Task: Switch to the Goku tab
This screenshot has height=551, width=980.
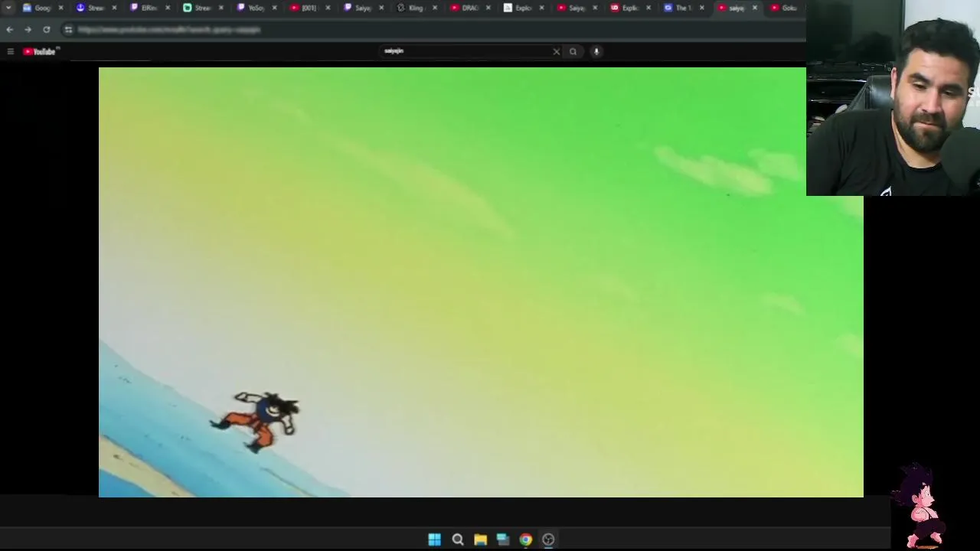Action: [785, 8]
